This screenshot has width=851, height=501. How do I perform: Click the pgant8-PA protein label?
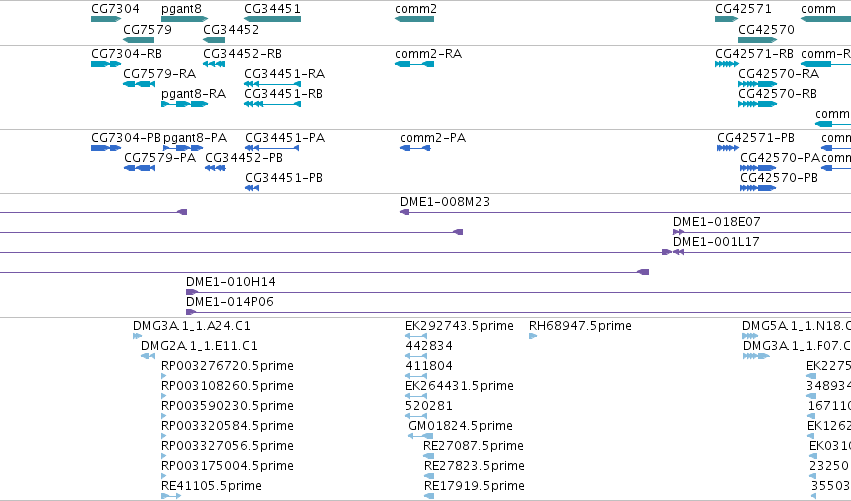tap(195, 138)
